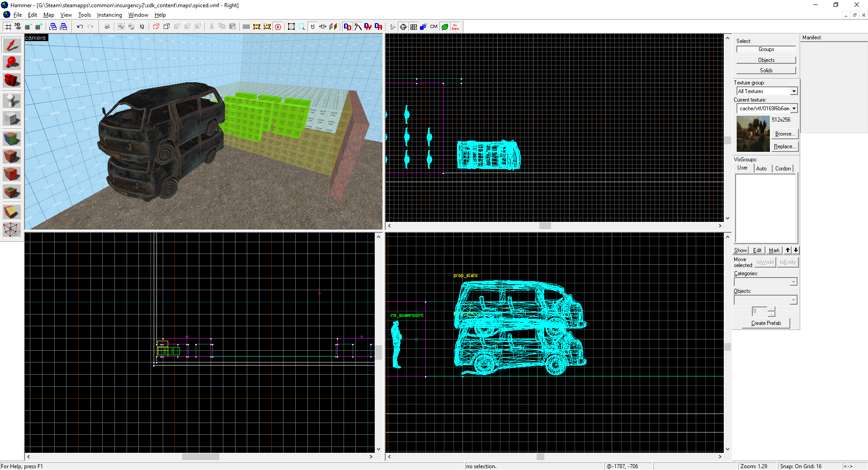The height and width of the screenshot is (470, 868).
Task: Click the VisGroups Show button
Action: (741, 250)
